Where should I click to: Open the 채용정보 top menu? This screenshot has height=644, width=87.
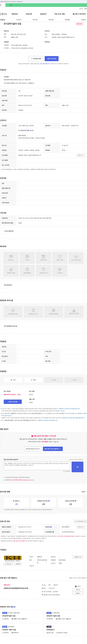point(15,14)
